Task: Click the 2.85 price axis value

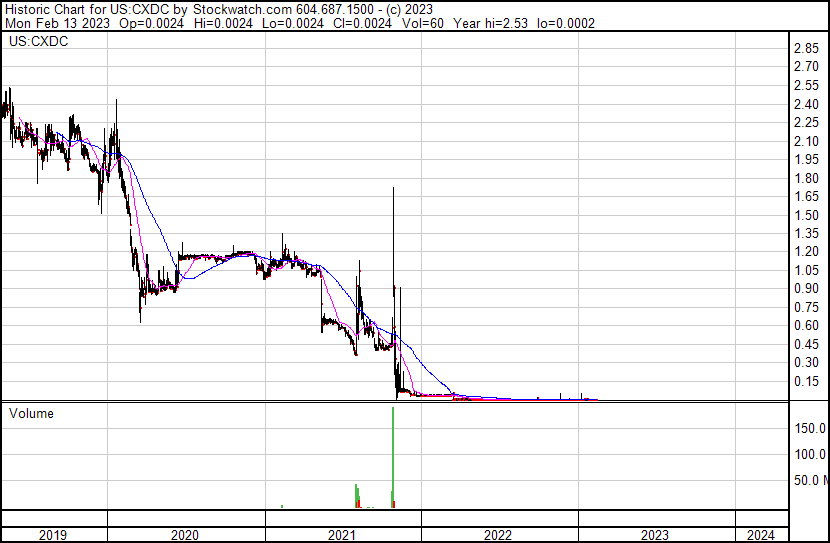Action: tap(807, 49)
